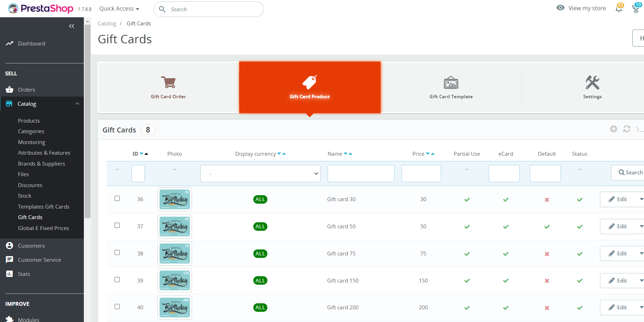
Task: Open the Gift Card Template picture icon
Action: pyautogui.click(x=451, y=83)
